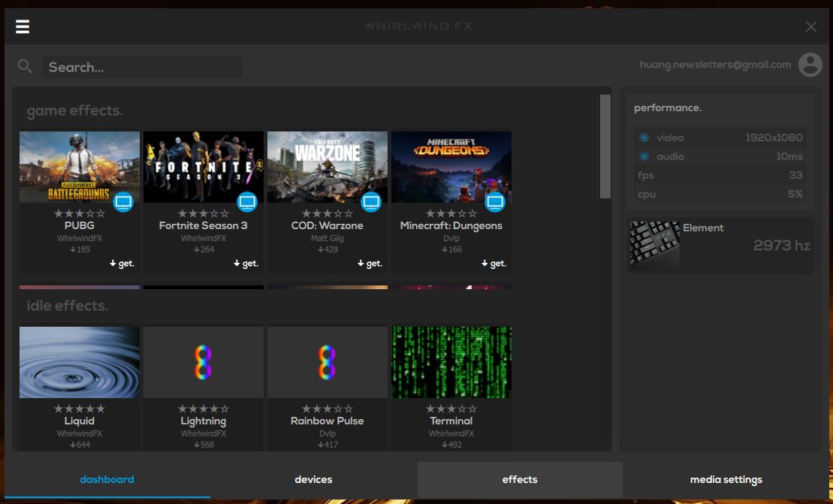Go to the media settings tab
This screenshot has width=833, height=504.
pos(726,479)
